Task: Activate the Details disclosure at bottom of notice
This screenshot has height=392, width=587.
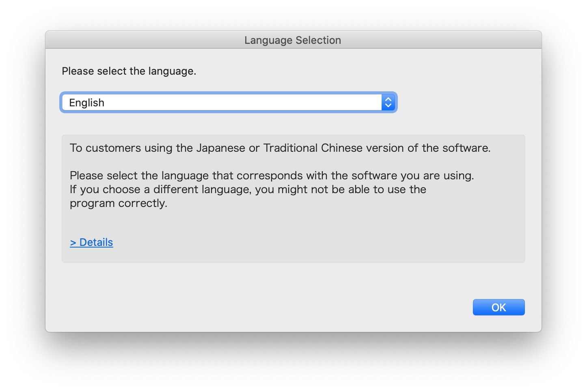Action: click(x=91, y=242)
